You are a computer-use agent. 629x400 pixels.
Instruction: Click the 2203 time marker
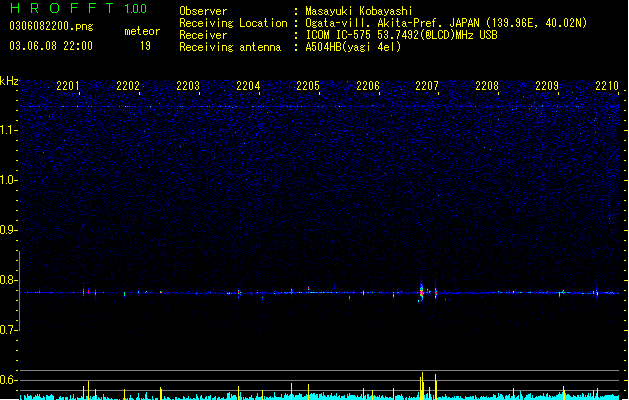pos(188,86)
